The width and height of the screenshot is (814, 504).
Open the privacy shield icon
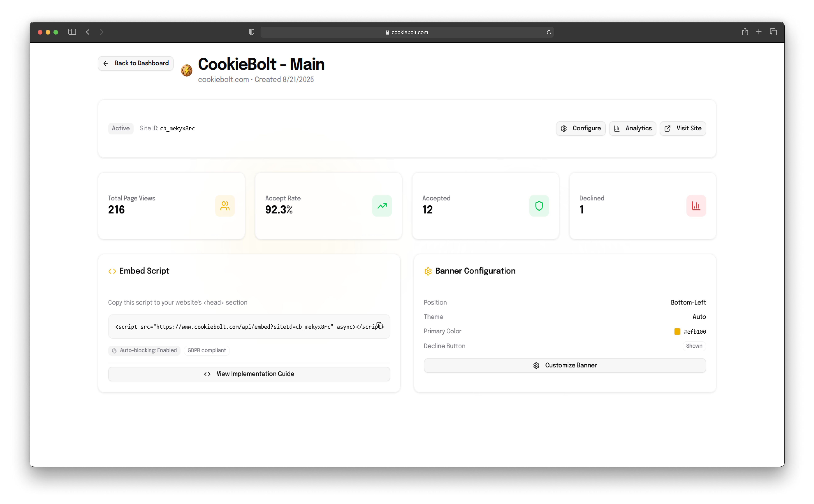251,32
